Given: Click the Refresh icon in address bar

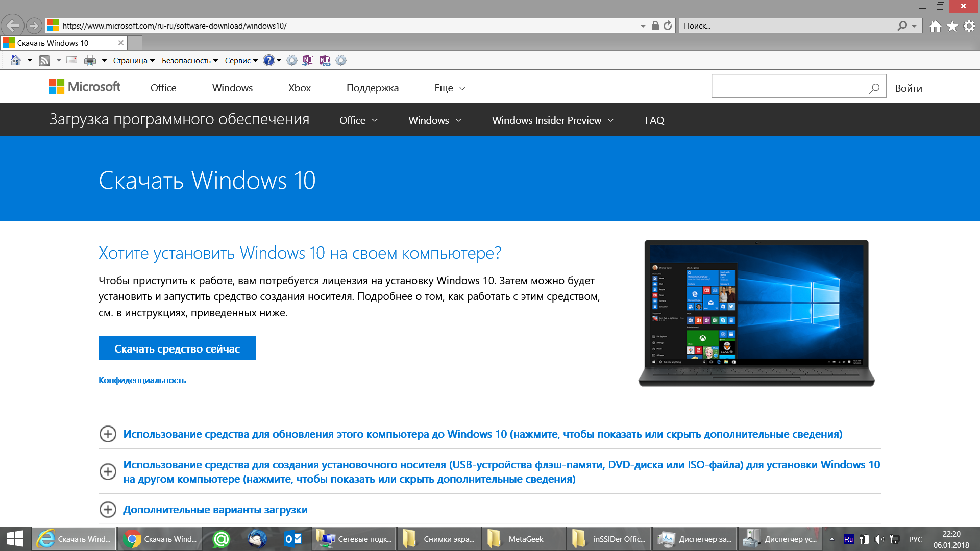Looking at the screenshot, I should [x=668, y=26].
